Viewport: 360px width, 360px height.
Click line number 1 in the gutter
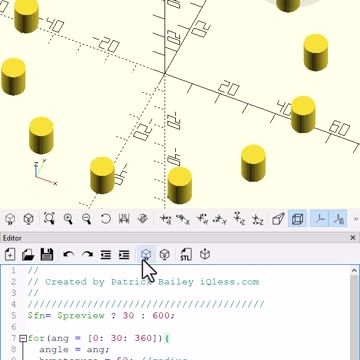13,271
